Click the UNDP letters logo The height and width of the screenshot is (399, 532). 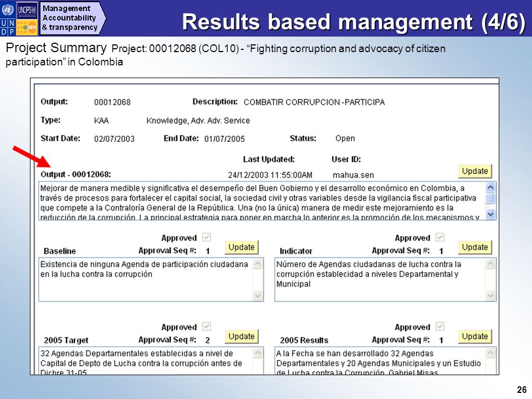[7, 27]
